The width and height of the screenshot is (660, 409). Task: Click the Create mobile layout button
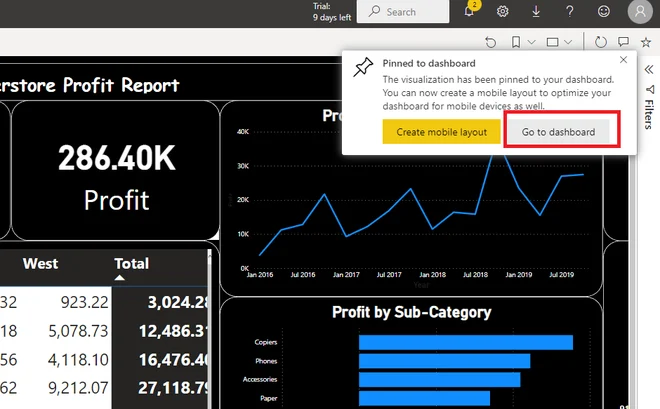(x=441, y=132)
